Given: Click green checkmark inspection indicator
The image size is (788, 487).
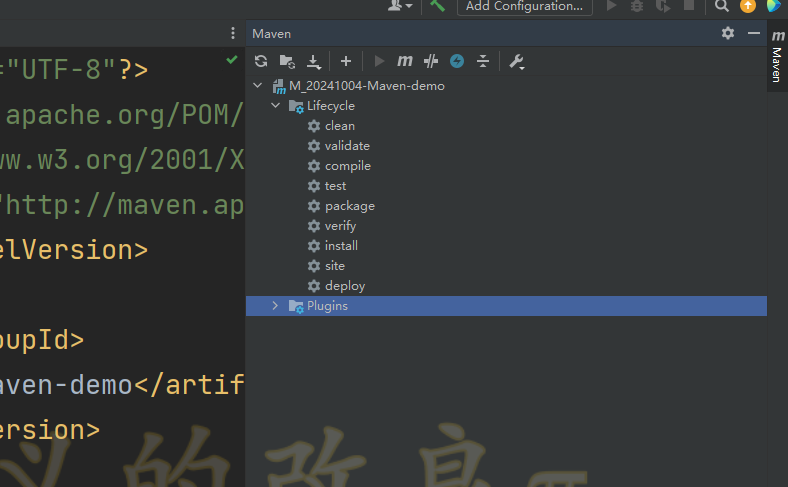Looking at the screenshot, I should tap(232, 60).
